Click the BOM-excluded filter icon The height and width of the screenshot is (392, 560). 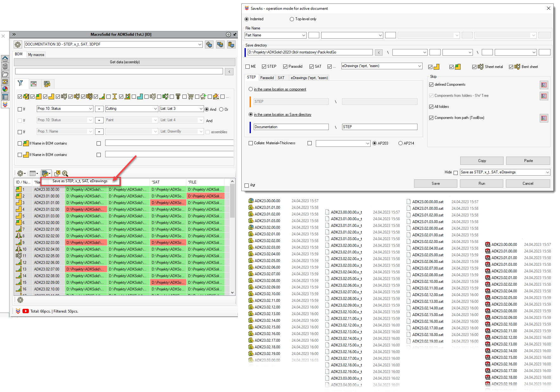[216, 96]
